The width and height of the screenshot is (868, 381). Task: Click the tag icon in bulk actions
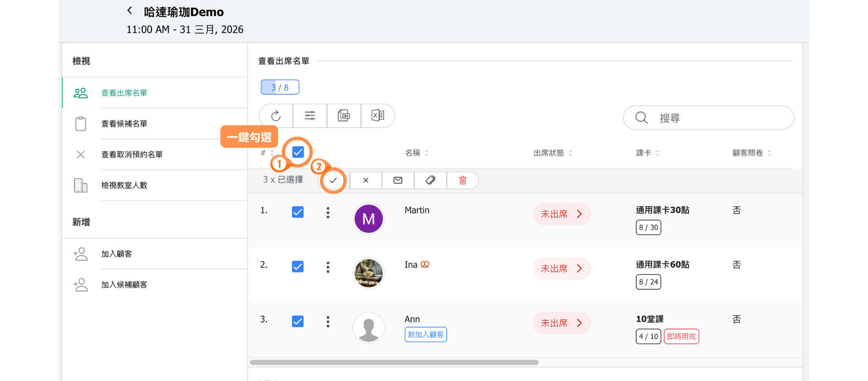(430, 180)
